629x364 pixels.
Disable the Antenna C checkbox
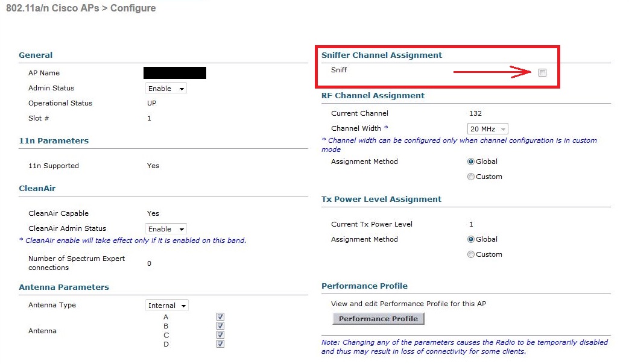coord(220,335)
